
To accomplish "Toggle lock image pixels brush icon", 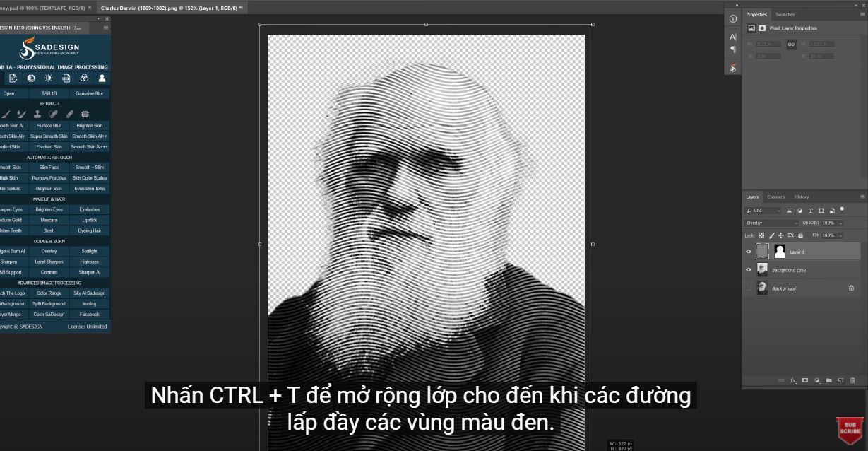I will pos(771,235).
